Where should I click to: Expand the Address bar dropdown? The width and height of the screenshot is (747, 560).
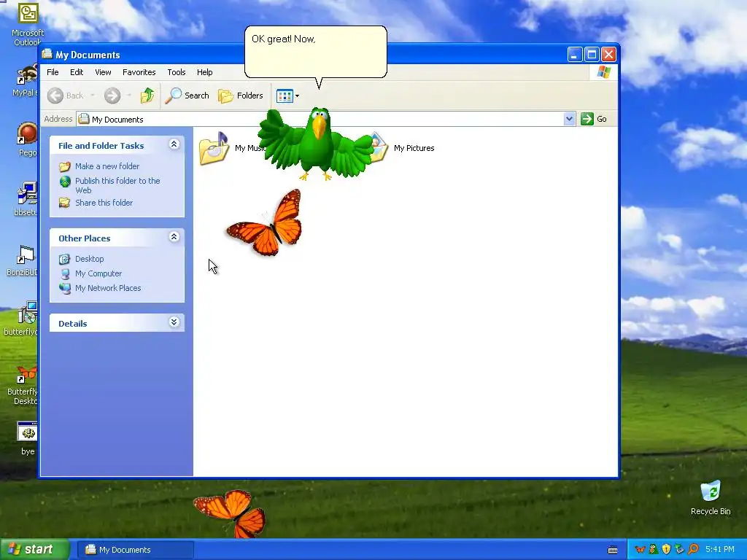(x=569, y=119)
